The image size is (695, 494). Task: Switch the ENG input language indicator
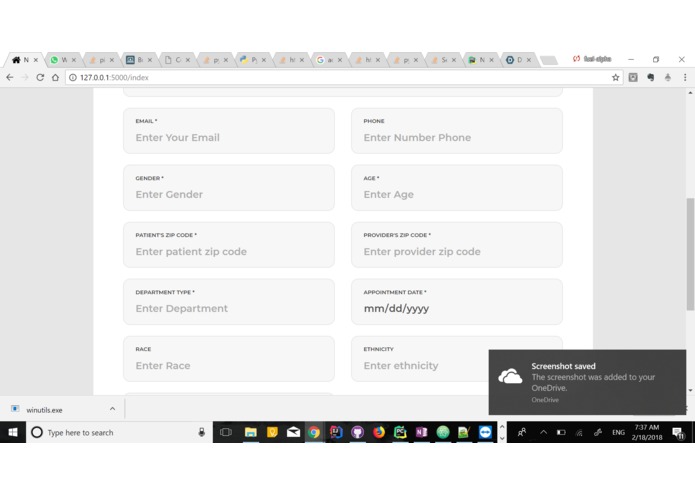click(618, 432)
